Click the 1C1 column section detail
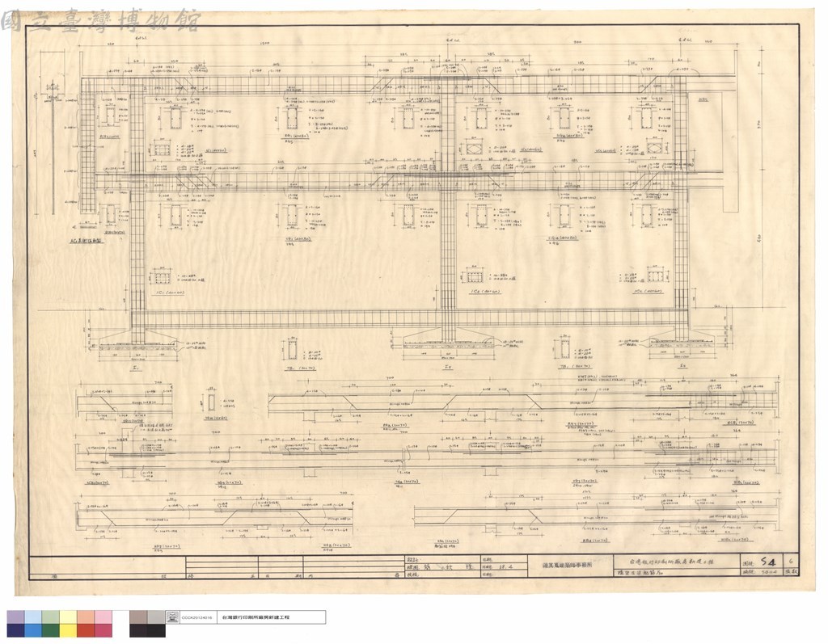828x644 pixels. pos(161,277)
